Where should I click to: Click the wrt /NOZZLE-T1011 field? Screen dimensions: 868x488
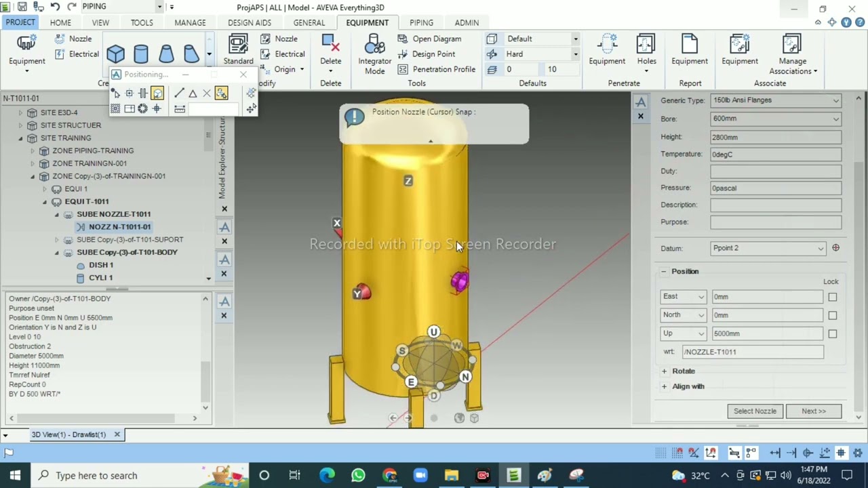pyautogui.click(x=753, y=352)
